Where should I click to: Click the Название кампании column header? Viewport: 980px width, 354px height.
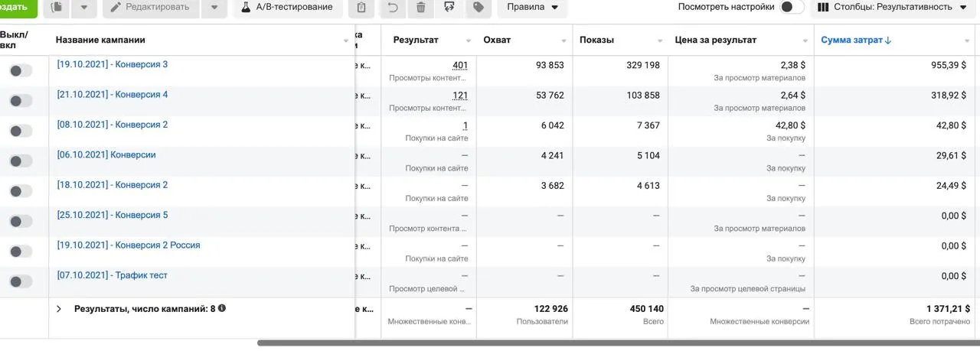(100, 40)
